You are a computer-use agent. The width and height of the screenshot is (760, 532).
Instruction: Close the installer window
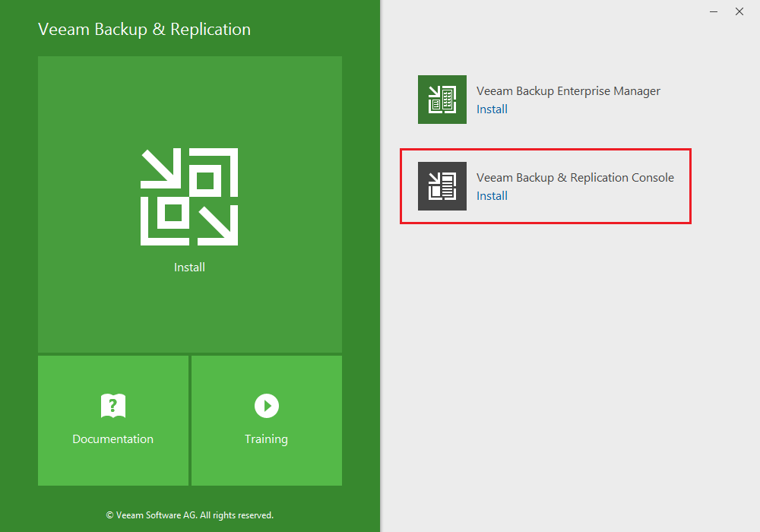[x=739, y=11]
